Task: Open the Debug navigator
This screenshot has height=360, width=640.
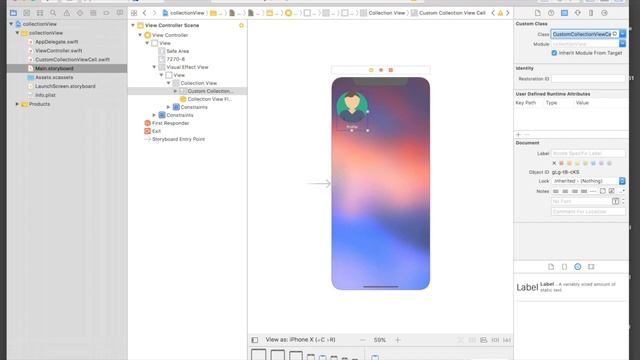Action: (x=93, y=13)
